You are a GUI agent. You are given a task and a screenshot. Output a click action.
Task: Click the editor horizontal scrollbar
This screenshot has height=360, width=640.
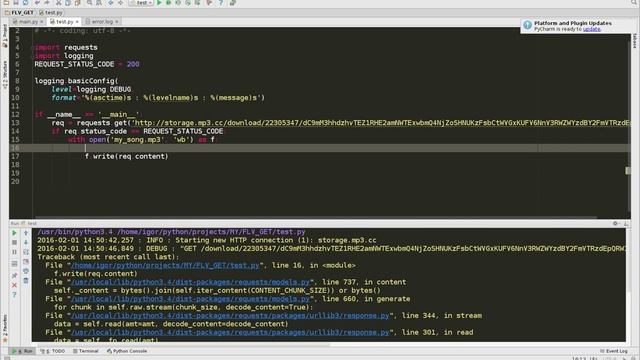click(316, 218)
